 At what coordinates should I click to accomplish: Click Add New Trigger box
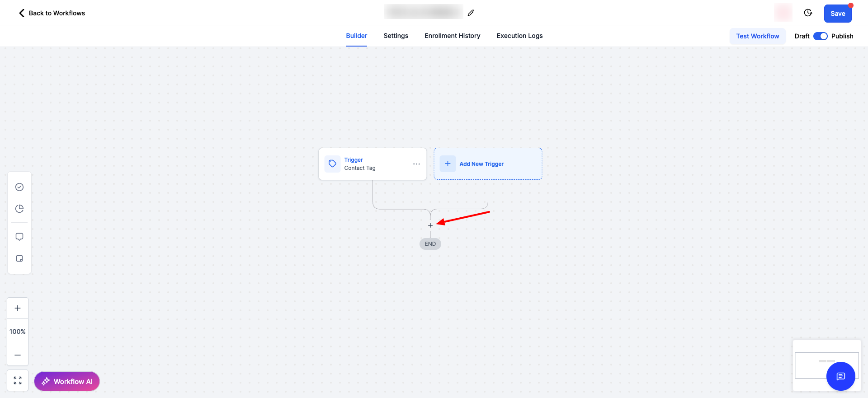click(488, 164)
